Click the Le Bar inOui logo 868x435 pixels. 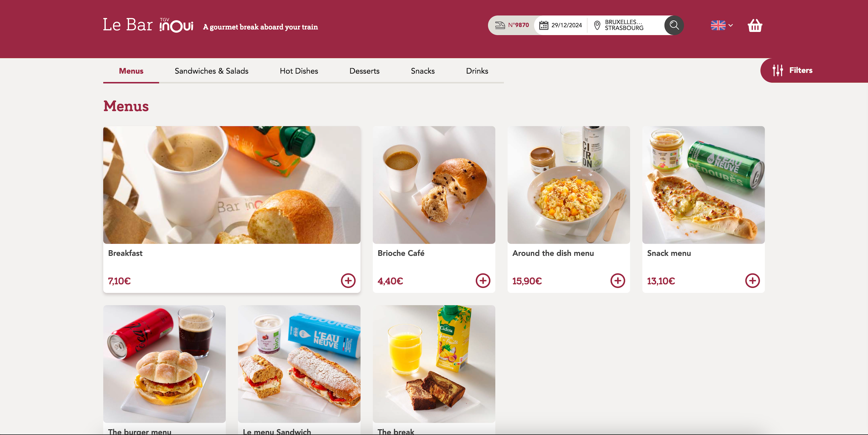coord(148,25)
